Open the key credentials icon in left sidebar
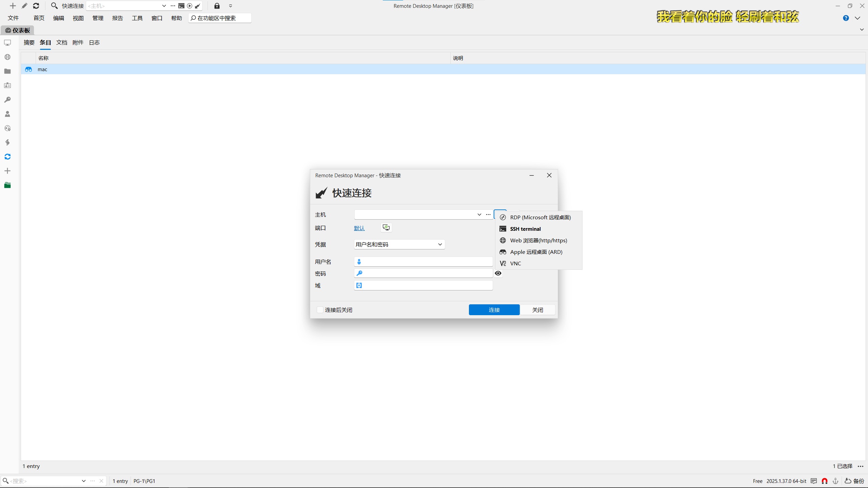This screenshot has width=868, height=488. 7,100
